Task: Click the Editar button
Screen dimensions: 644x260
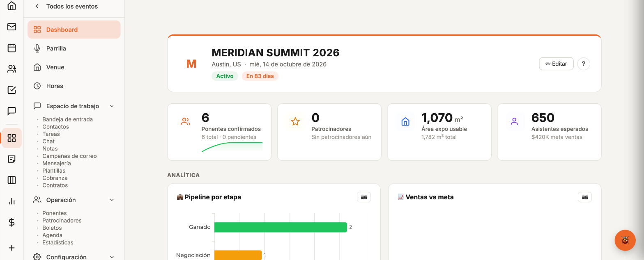Action: click(x=556, y=64)
